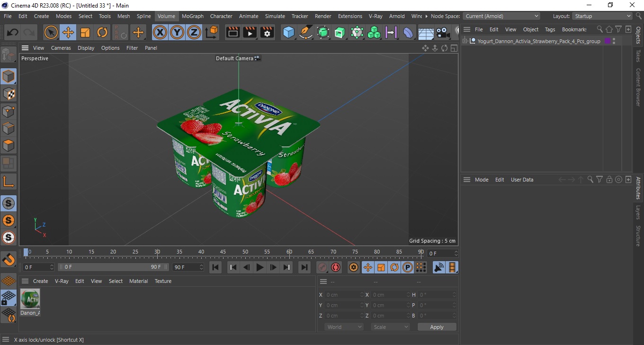The width and height of the screenshot is (644, 345).
Task: Toggle the X axis lock
Action: pyautogui.click(x=160, y=32)
